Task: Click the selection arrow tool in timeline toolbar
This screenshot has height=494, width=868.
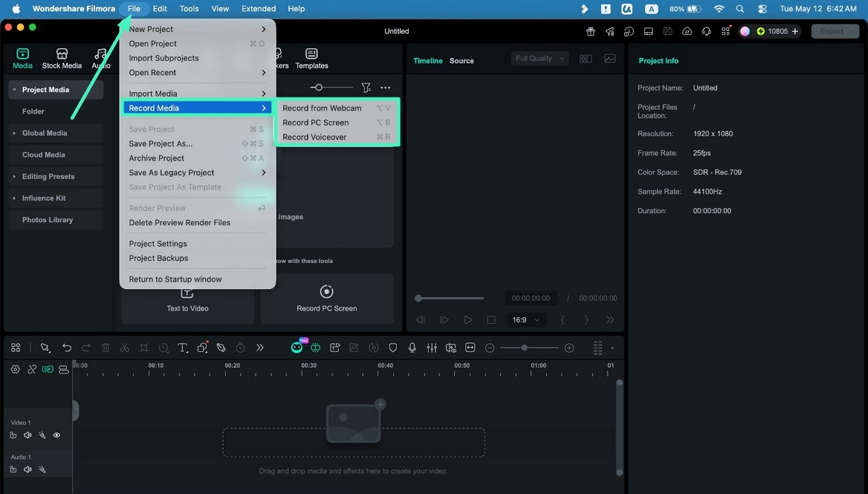Action: [x=45, y=348]
